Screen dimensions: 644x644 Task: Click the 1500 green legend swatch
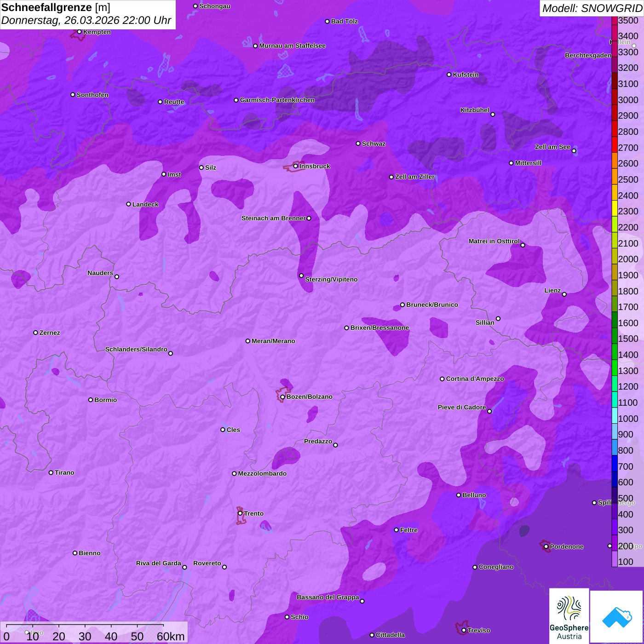tap(615, 335)
